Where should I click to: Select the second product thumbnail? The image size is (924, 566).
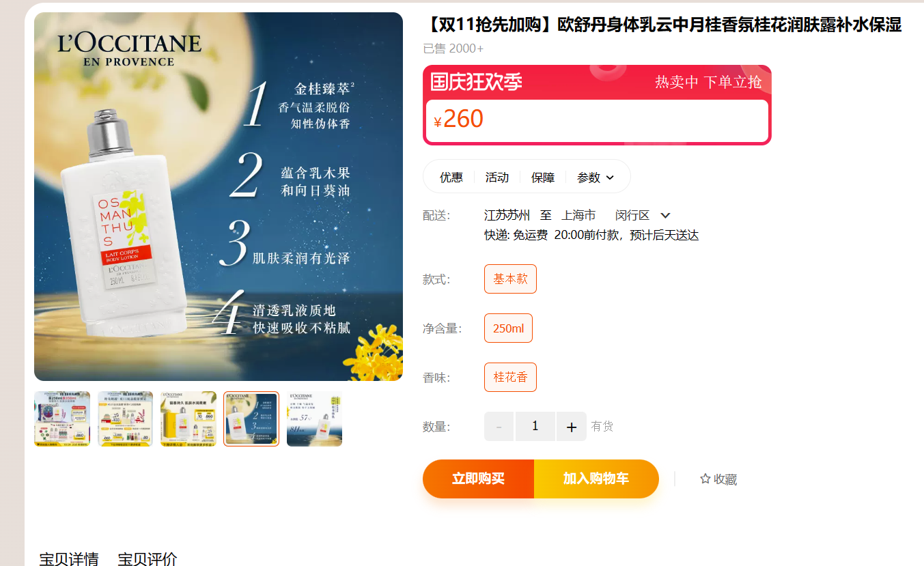pyautogui.click(x=125, y=419)
